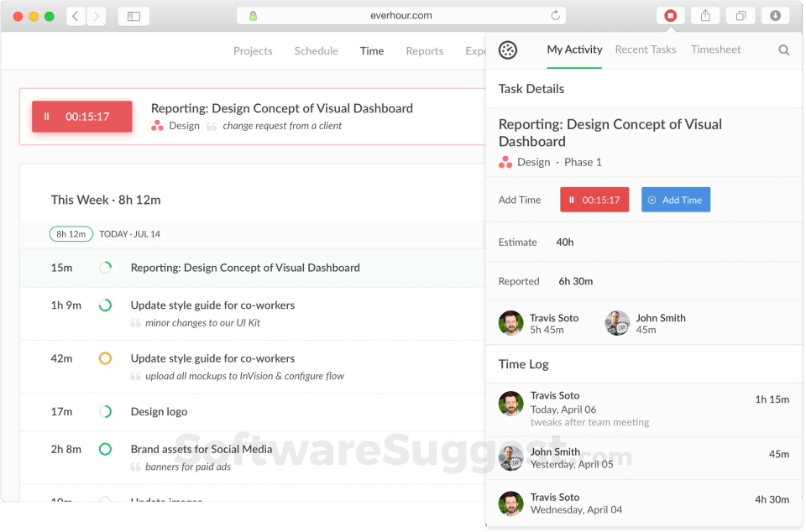Click the Asana icon beside Design · Phase 1
806x532 pixels.
coord(505,162)
